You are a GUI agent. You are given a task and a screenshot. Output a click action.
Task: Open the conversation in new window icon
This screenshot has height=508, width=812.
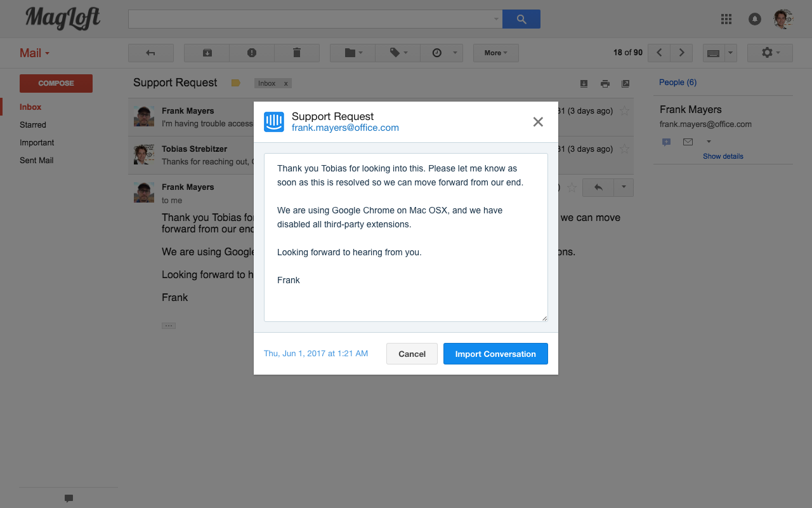(x=625, y=84)
